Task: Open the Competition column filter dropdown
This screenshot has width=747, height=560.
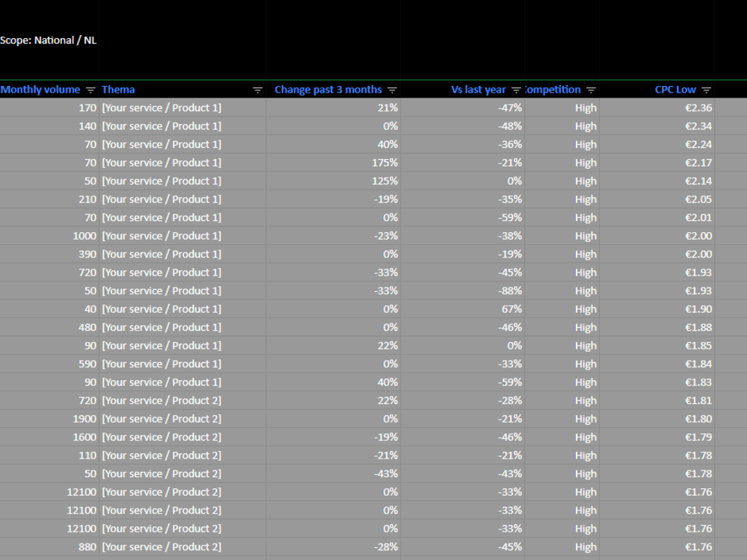Action: (591, 90)
